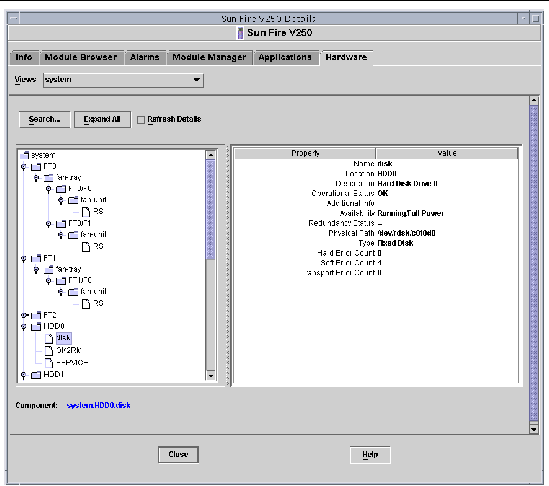Viewport: 549px width, 486px height.
Task: Follow the system.HDD0.disk component link
Action: 98,405
